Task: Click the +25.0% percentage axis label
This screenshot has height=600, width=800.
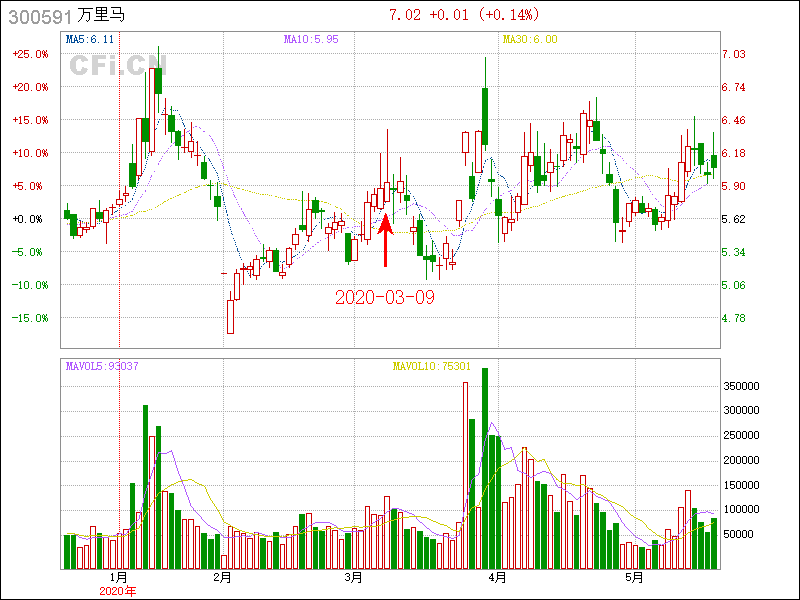Action: [x=30, y=54]
